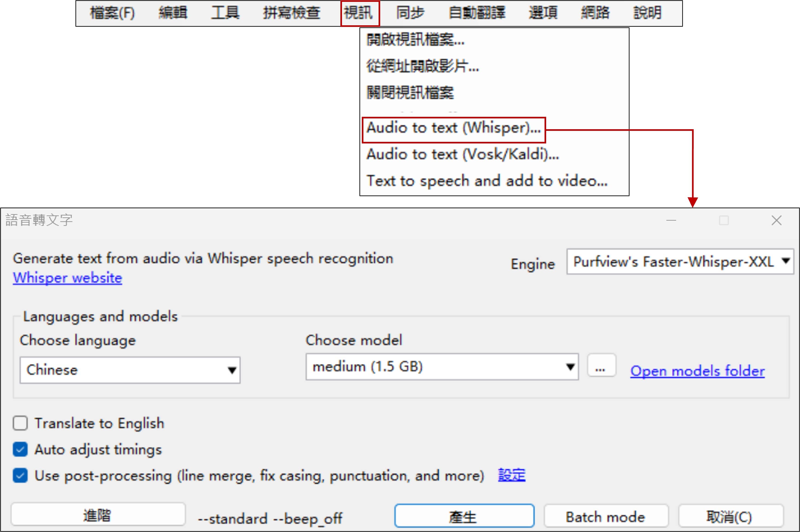Click the browse models '...' button
The width and height of the screenshot is (800, 532).
(x=601, y=366)
